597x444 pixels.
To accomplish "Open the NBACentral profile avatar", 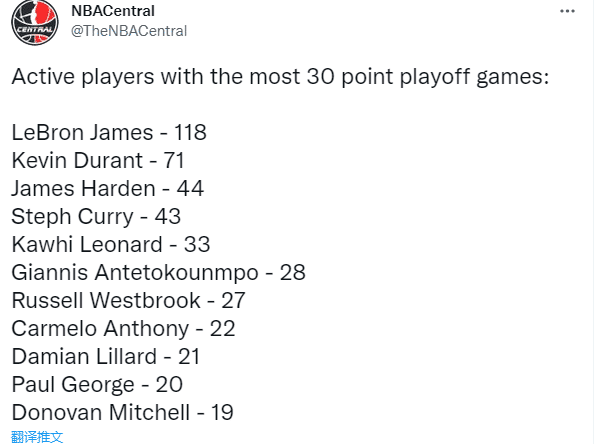I will (x=35, y=22).
